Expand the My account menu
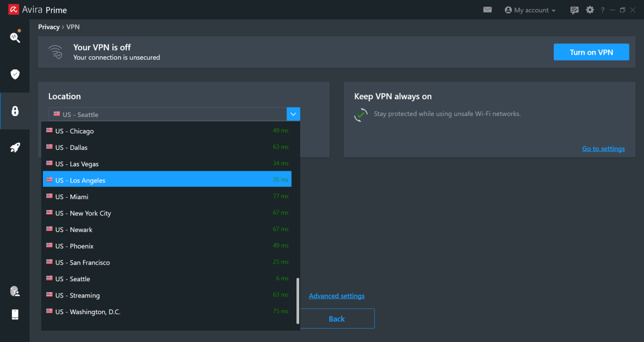Viewport: 644px width, 342px height. coord(530,10)
